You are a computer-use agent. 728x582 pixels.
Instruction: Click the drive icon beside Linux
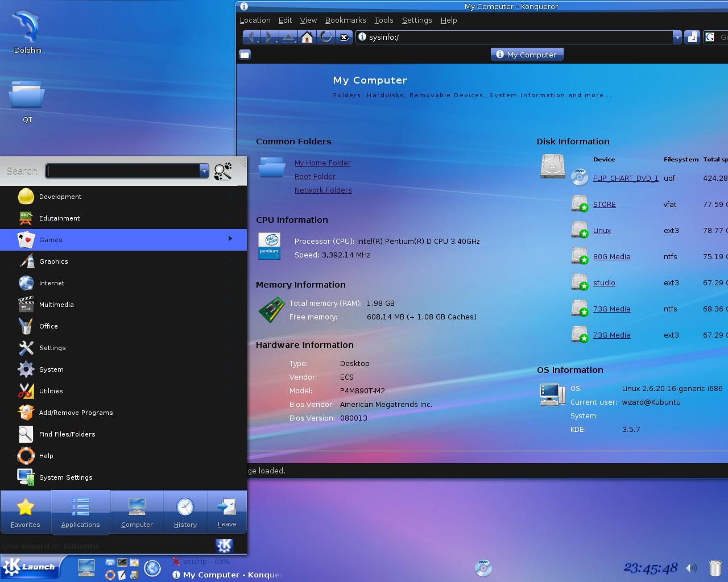tap(580, 230)
